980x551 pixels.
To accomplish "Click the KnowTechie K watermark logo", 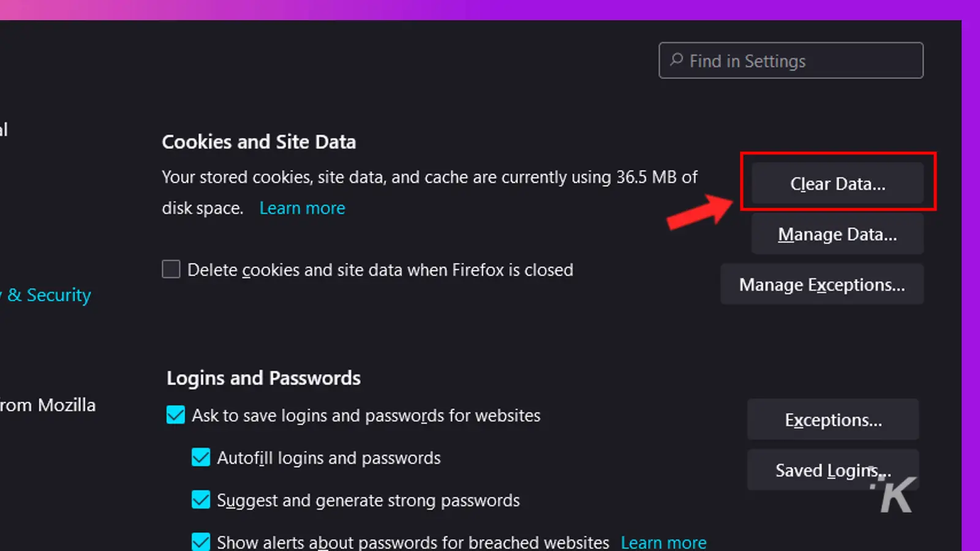I will [x=893, y=494].
